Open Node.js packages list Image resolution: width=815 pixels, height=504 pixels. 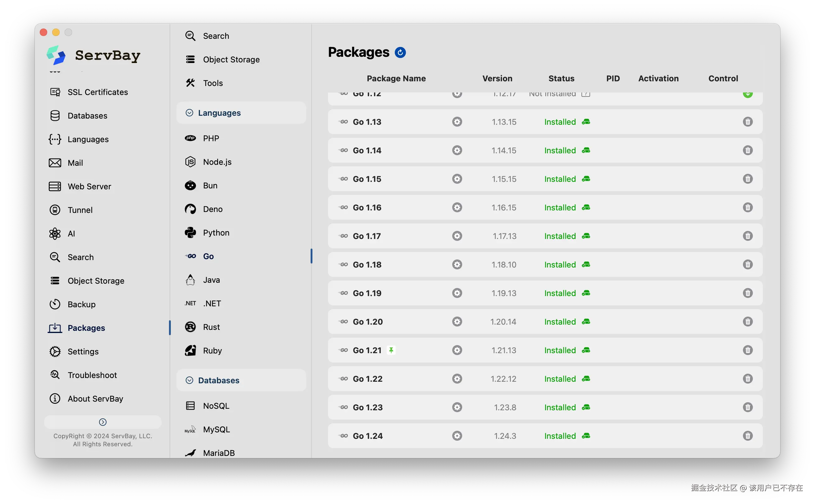coord(217,162)
